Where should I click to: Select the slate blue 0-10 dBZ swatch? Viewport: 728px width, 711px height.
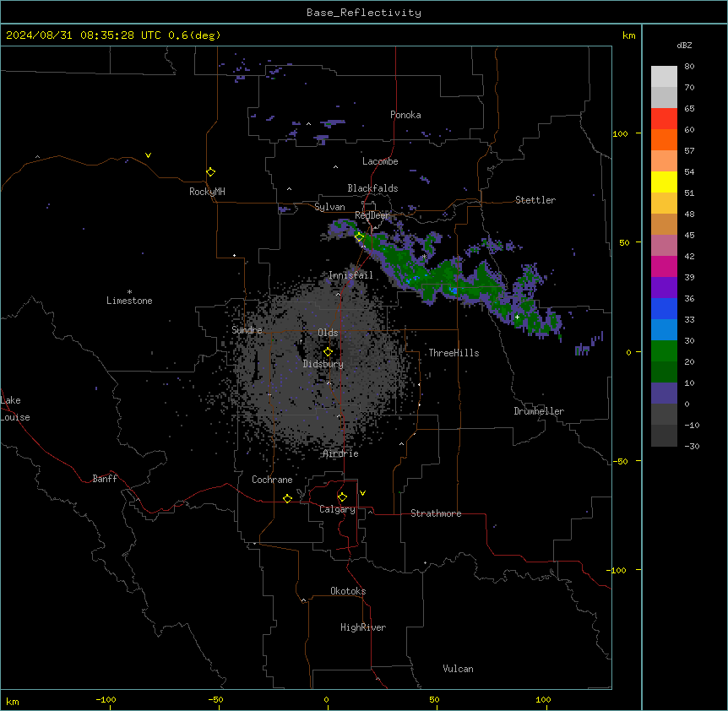coord(664,393)
